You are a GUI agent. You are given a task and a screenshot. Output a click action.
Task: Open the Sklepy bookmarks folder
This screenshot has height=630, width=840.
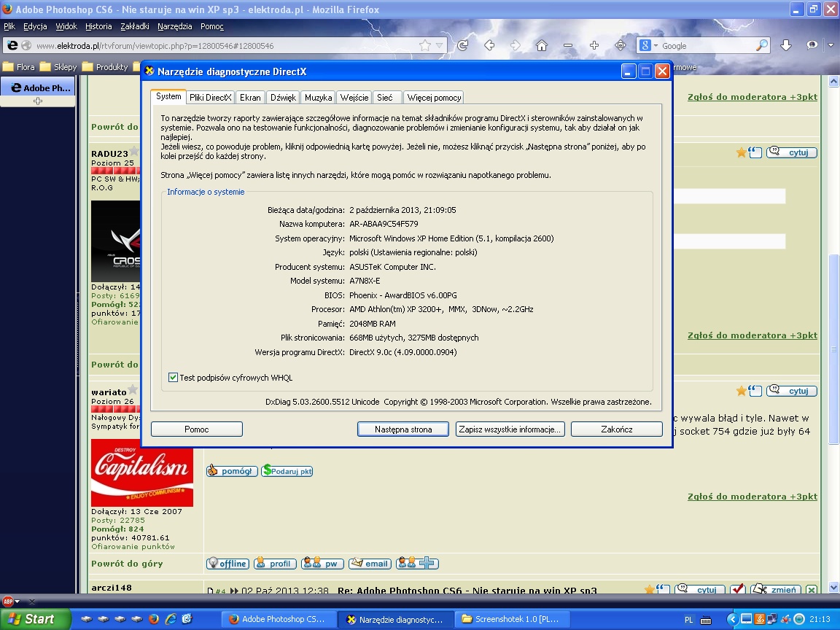58,67
